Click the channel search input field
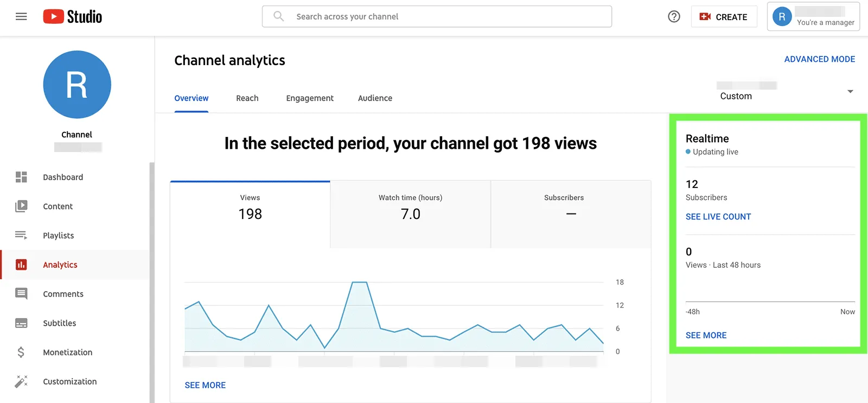The width and height of the screenshot is (868, 403). click(445, 17)
